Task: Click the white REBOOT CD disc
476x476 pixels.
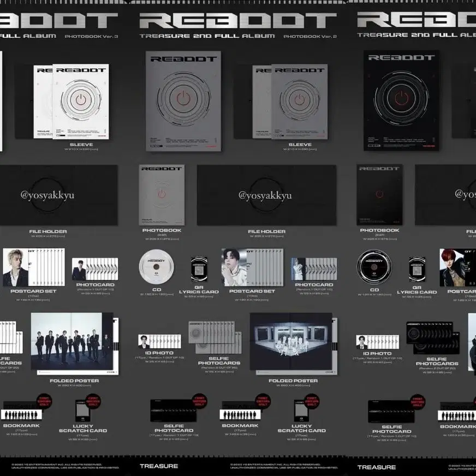Action: (156, 267)
